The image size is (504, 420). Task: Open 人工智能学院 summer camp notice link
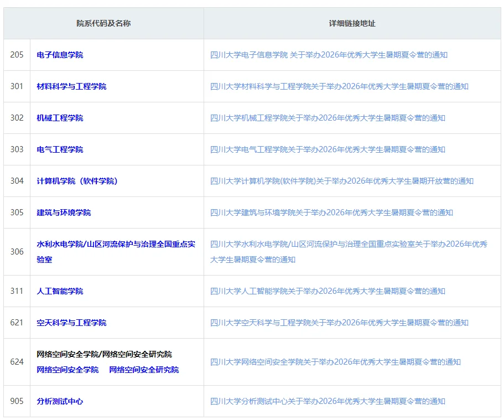[x=328, y=292]
